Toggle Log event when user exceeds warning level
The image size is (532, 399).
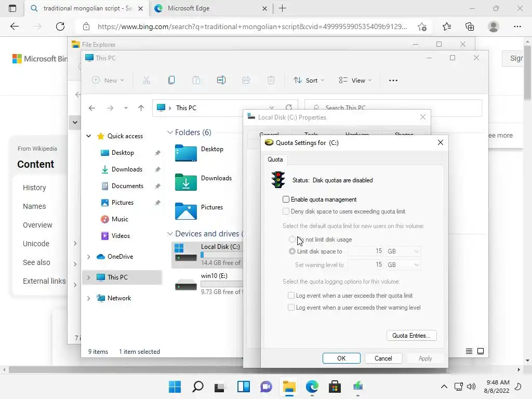[x=291, y=308]
